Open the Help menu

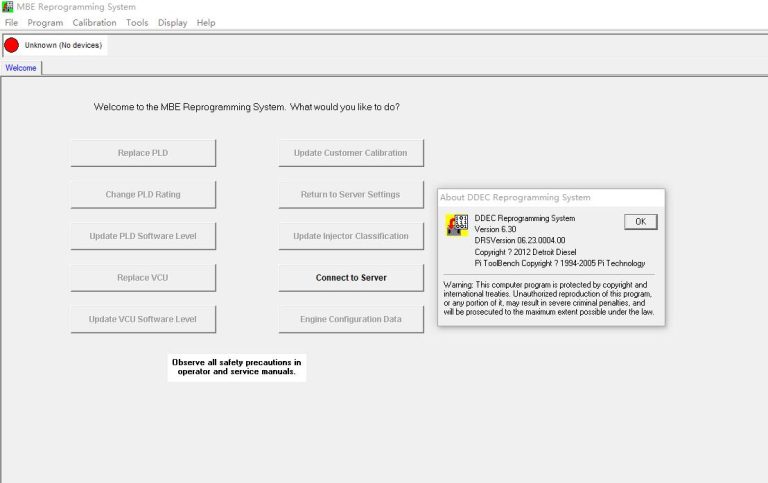point(206,22)
